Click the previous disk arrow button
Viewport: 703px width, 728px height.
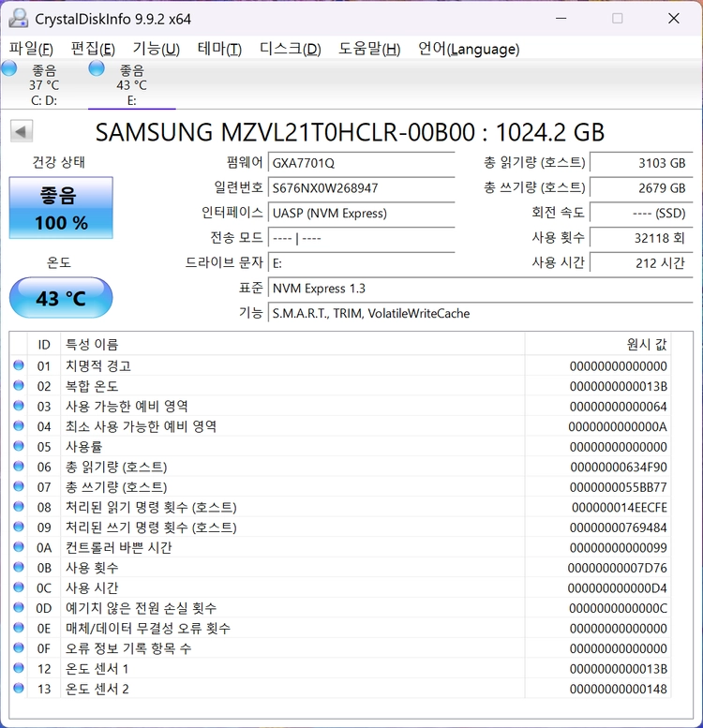click(x=22, y=131)
